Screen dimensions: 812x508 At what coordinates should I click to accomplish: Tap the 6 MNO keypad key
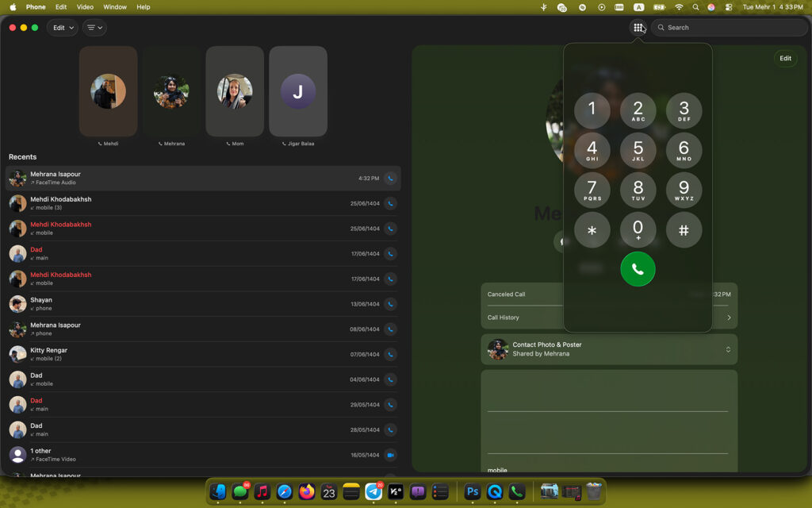point(684,150)
